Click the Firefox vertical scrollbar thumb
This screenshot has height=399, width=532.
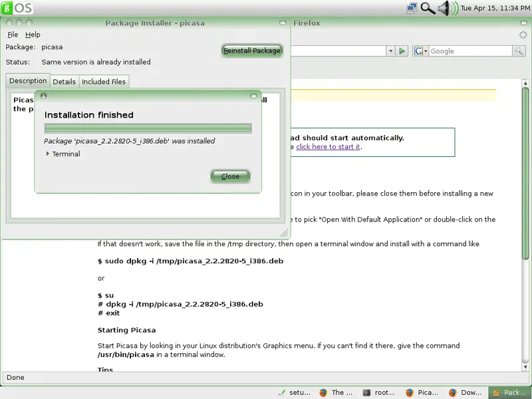click(525, 174)
